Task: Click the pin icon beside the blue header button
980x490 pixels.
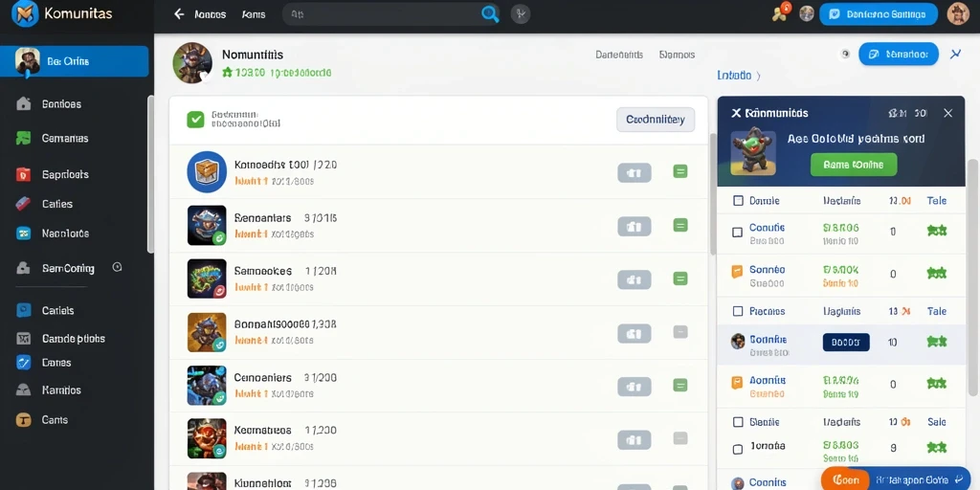Action: tap(956, 55)
